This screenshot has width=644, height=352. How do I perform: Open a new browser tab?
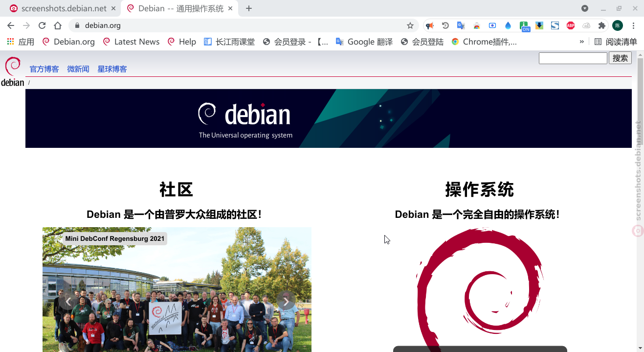pyautogui.click(x=249, y=8)
